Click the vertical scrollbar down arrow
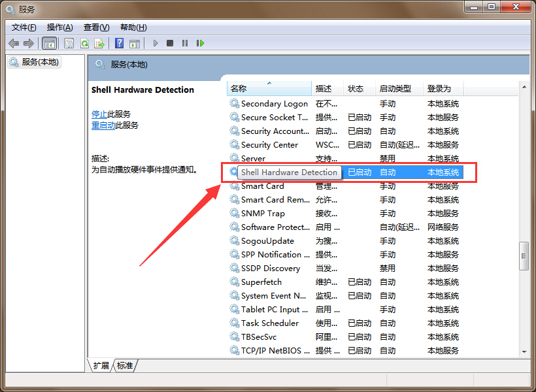Screen dimensions: 536x392 (x=524, y=351)
